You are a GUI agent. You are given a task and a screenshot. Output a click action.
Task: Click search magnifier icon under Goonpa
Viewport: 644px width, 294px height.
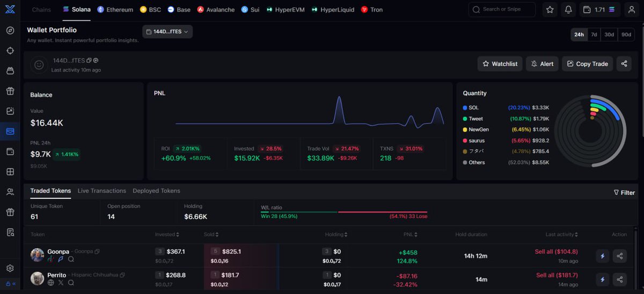point(71,259)
